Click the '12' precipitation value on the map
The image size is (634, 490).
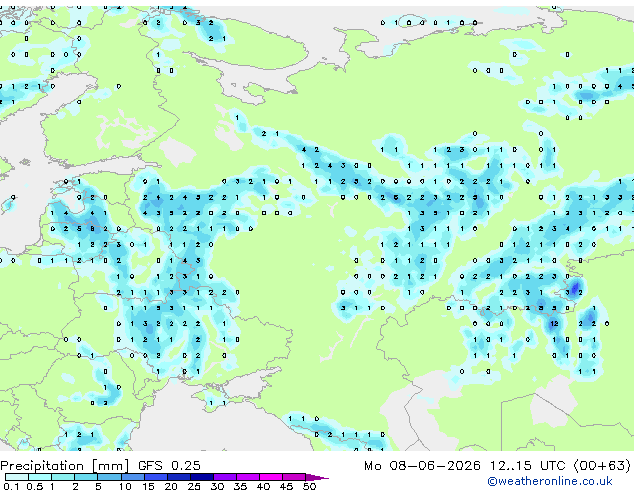[554, 323]
